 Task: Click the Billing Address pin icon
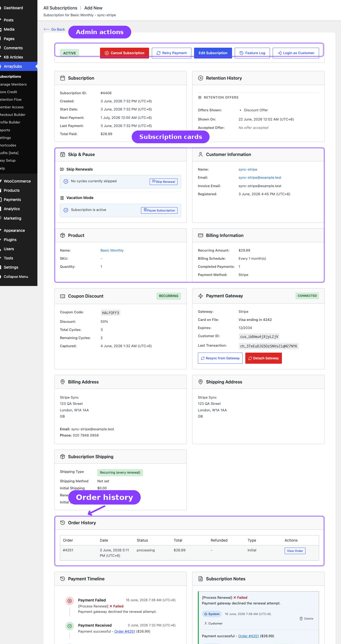coord(63,382)
